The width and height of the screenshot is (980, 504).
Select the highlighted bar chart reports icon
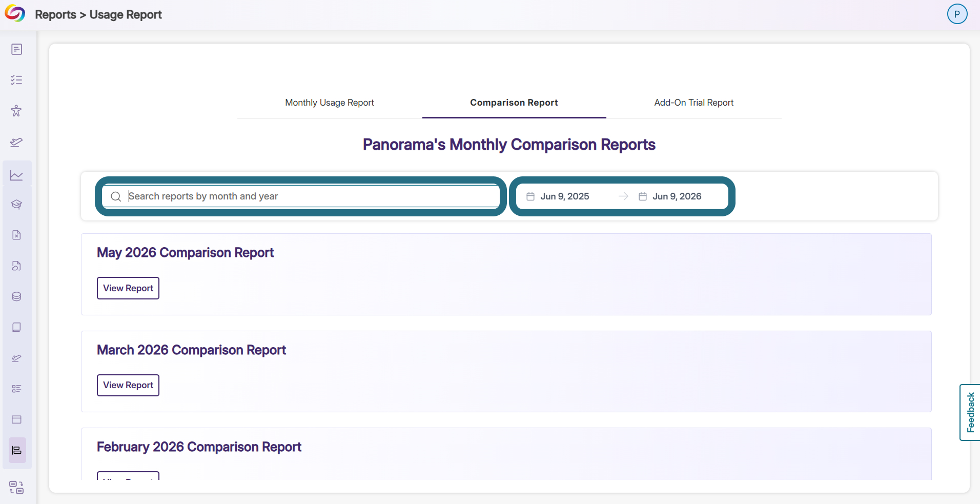click(17, 450)
